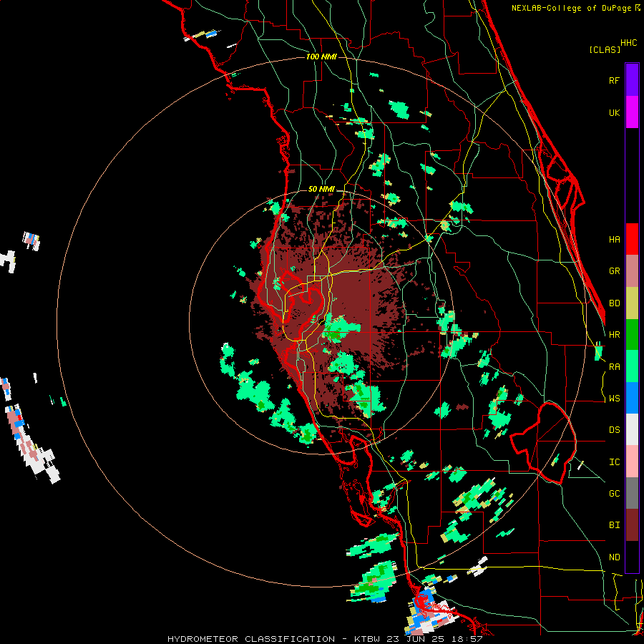Click the DS white legend swatch

pyautogui.click(x=632, y=429)
